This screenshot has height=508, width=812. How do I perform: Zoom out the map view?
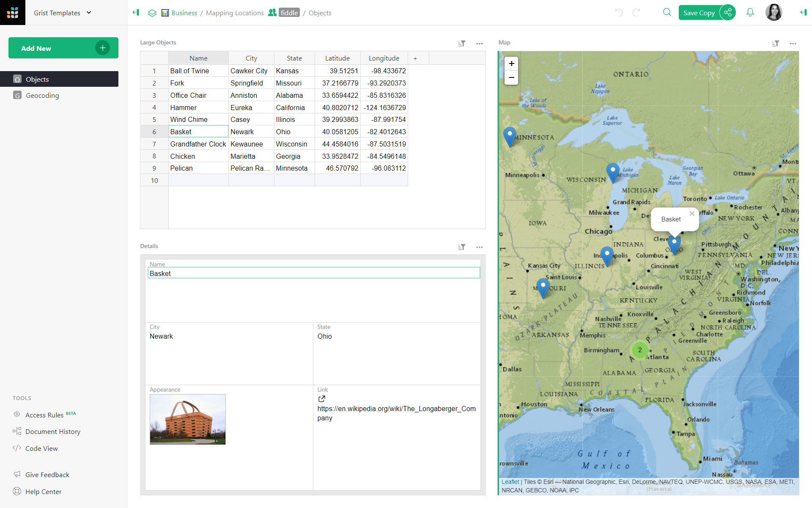coord(511,78)
